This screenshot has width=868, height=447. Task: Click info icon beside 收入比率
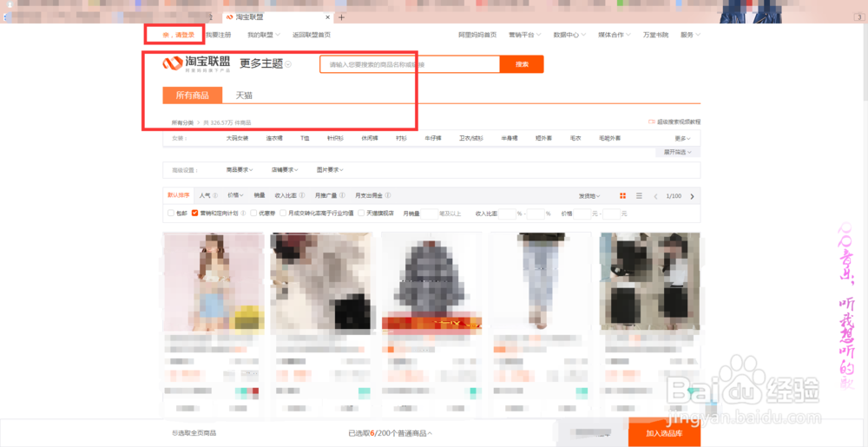302,195
